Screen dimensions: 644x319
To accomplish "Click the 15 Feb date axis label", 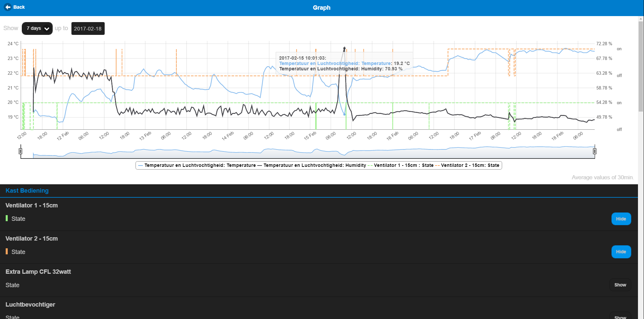I will (310, 136).
